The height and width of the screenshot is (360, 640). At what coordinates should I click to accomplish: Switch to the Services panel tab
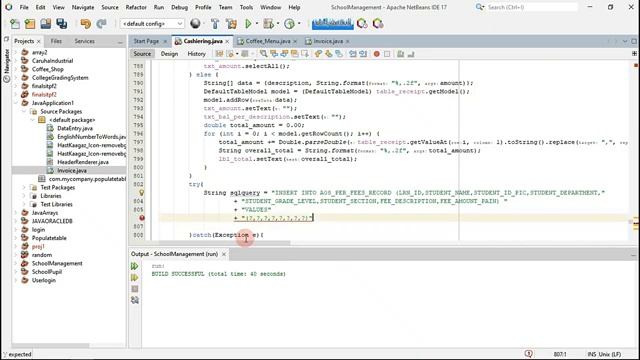click(84, 41)
